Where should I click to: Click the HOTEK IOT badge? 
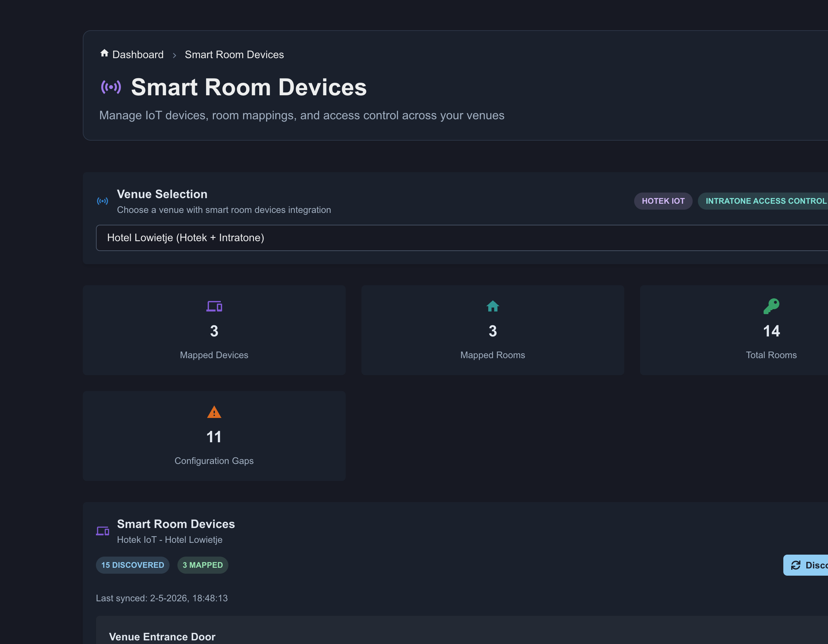(x=663, y=201)
